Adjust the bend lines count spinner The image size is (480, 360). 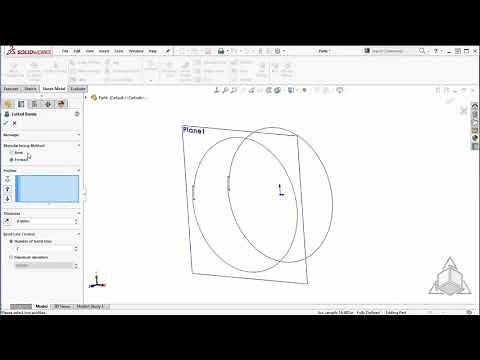(x=76, y=249)
